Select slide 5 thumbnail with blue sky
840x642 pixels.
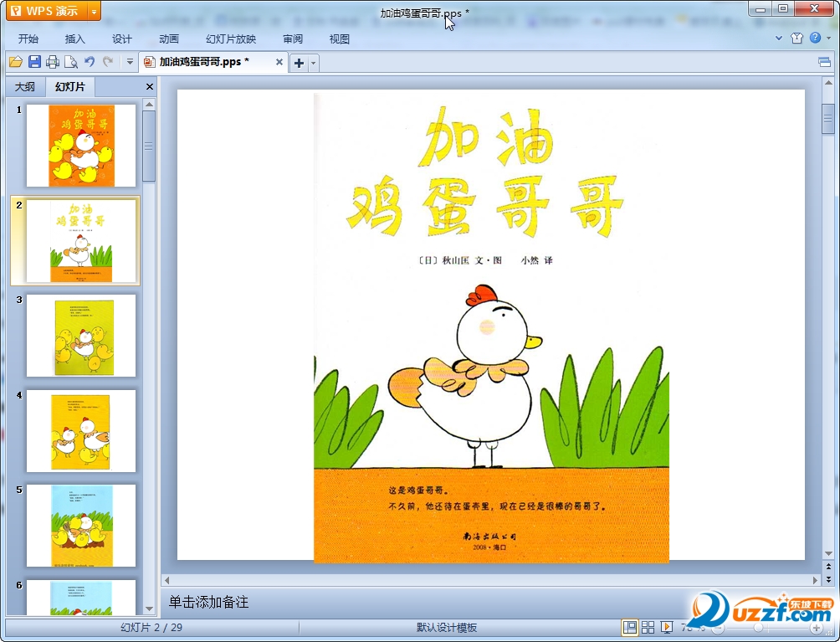point(81,526)
